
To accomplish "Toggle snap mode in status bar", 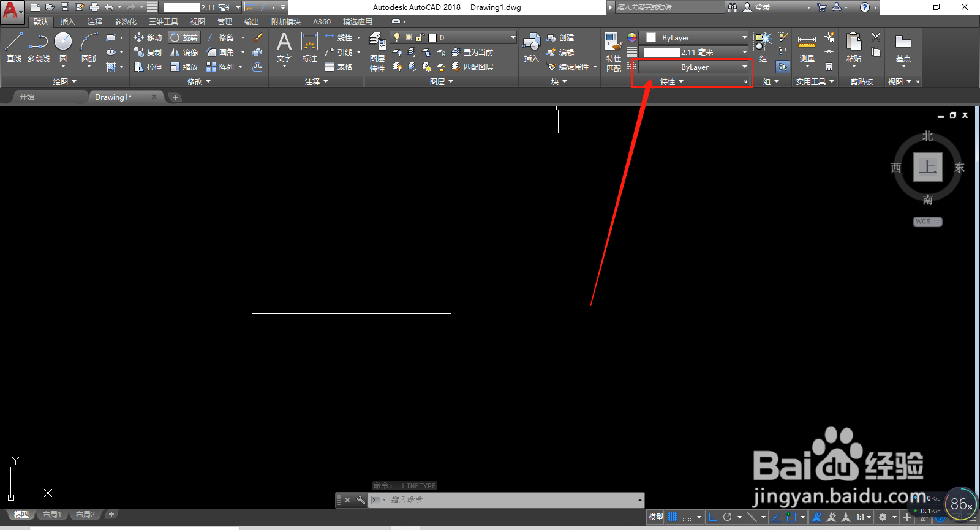I will tap(687, 517).
